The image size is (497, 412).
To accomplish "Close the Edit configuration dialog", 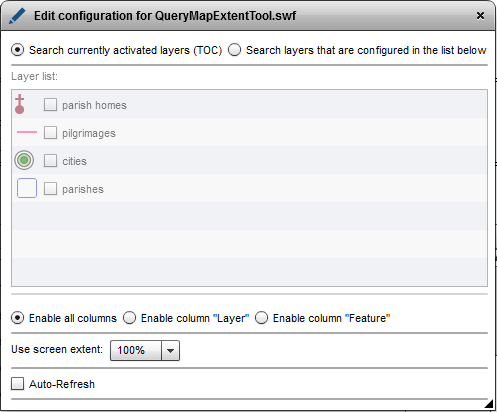I will point(480,16).
